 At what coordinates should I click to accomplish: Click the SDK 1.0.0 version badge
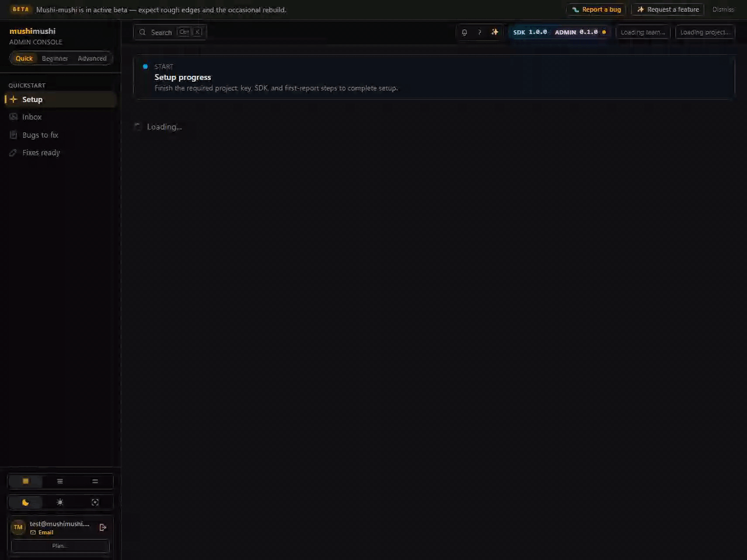530,32
